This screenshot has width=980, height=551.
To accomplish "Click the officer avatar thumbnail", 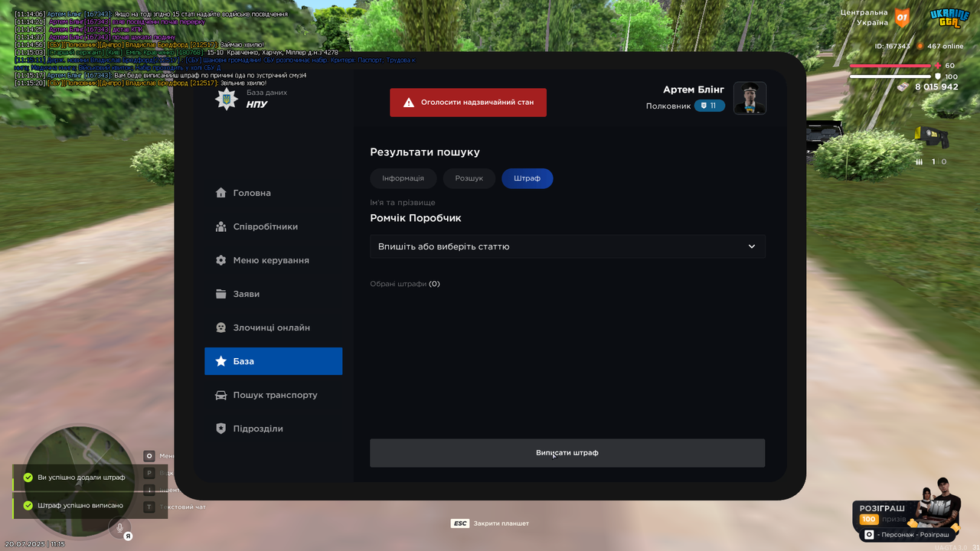I will tap(750, 98).
